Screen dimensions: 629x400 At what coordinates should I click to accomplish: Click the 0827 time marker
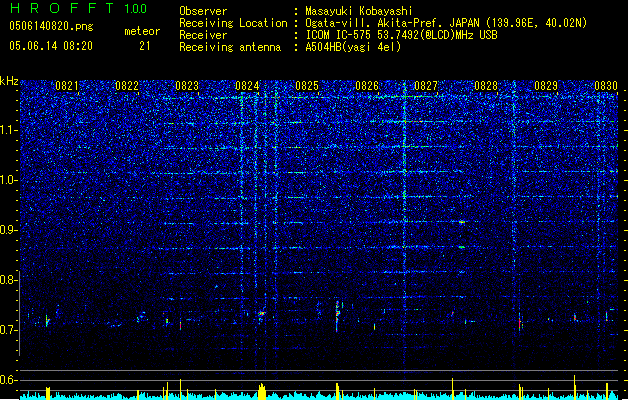426,86
